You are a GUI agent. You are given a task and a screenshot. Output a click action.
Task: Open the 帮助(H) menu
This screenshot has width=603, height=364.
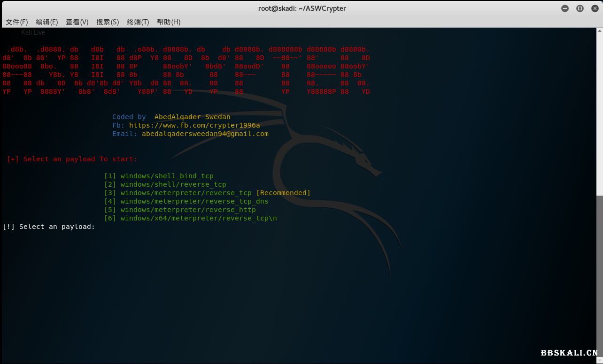click(169, 22)
